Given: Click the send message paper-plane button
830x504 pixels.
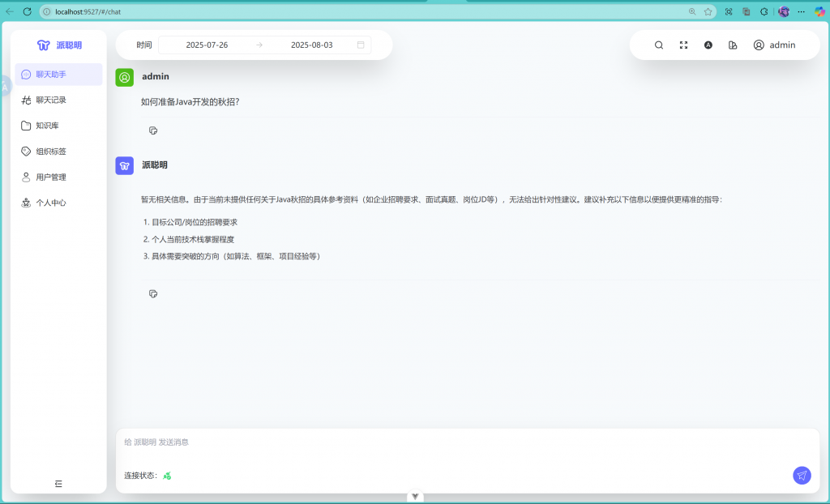Looking at the screenshot, I should click(802, 476).
